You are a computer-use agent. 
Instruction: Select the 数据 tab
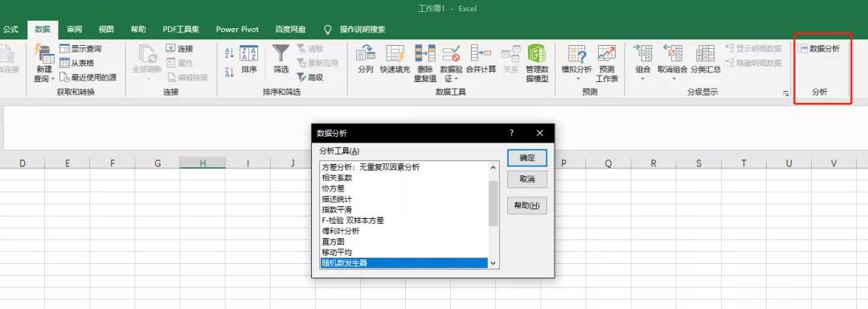[x=43, y=29]
